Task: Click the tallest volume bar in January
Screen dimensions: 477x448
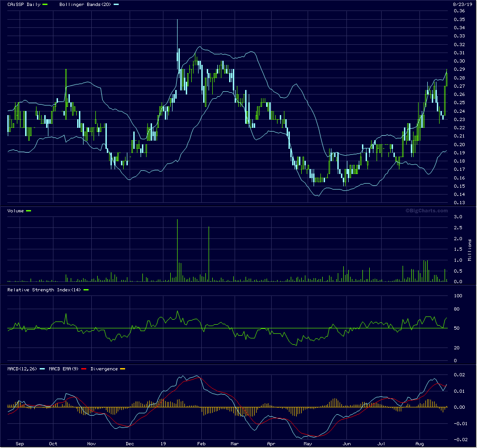Action: click(x=177, y=250)
